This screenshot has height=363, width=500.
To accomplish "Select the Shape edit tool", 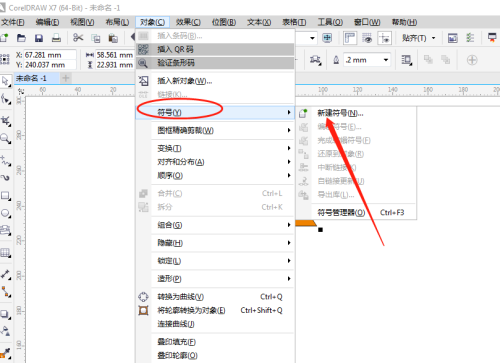I will (6, 99).
